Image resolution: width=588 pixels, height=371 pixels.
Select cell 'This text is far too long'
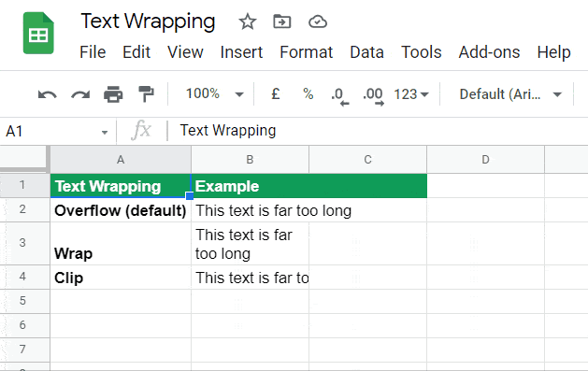click(x=250, y=210)
